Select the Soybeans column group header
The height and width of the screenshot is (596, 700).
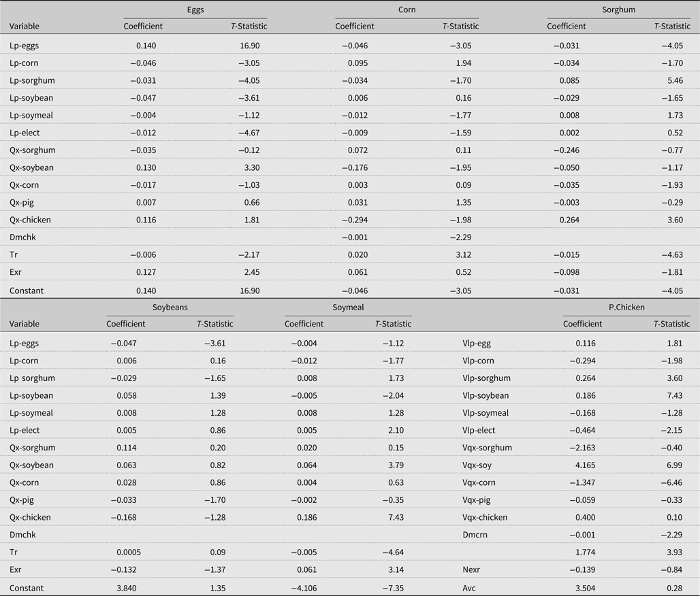[x=170, y=308]
